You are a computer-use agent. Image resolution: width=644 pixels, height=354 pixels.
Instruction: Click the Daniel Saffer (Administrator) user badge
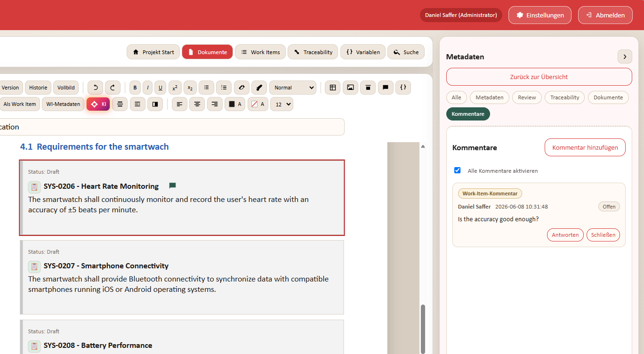click(x=461, y=15)
